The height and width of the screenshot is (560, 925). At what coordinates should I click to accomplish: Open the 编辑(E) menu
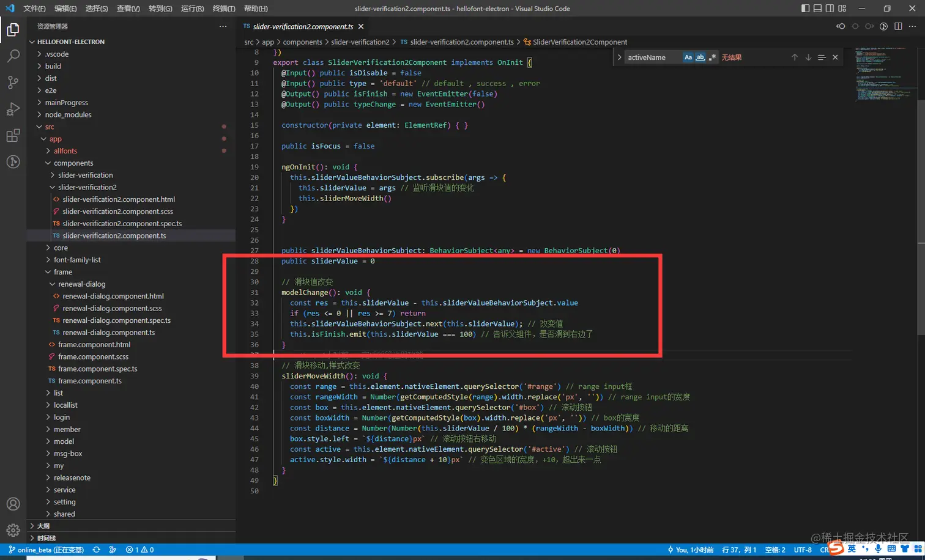(65, 9)
